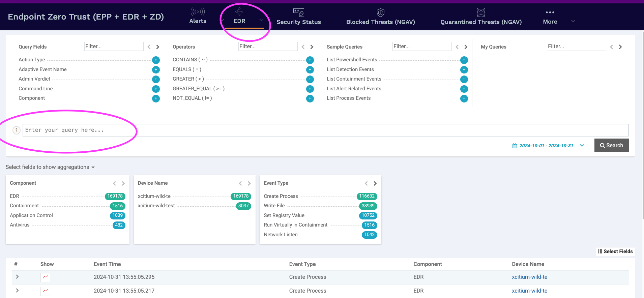Click the Search button
The width and height of the screenshot is (644, 298).
tap(611, 145)
